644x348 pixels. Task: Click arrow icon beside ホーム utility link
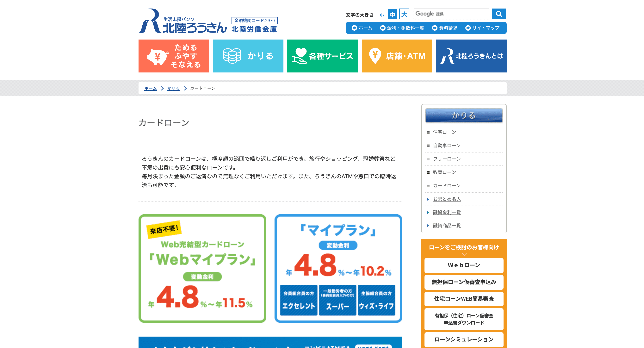(354, 28)
